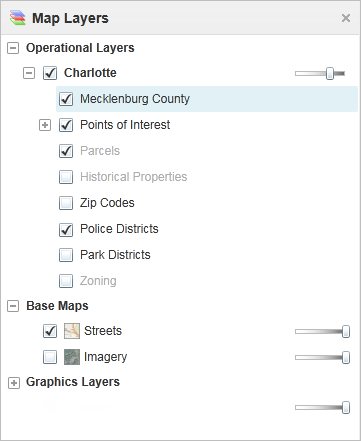Check the Park Districts checkbox
This screenshot has width=361, height=441.
coord(66,255)
